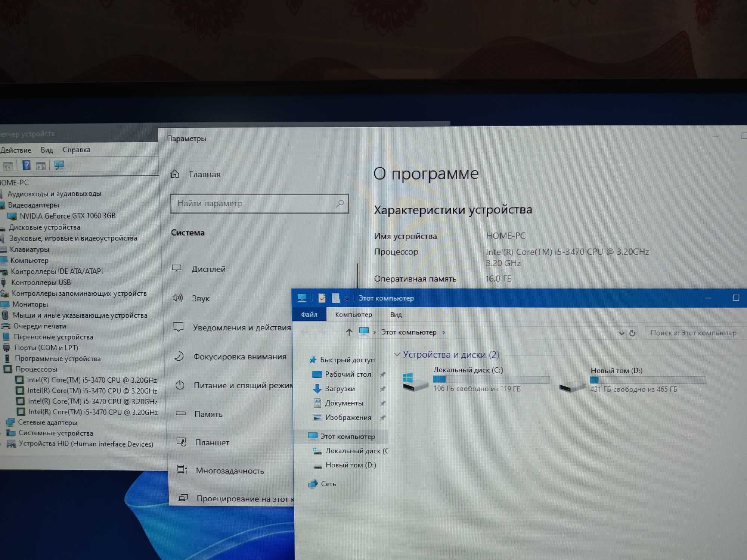Viewport: 747px width, 560px height.
Task: Open Новый том (D:) drive
Action: pyautogui.click(x=632, y=380)
